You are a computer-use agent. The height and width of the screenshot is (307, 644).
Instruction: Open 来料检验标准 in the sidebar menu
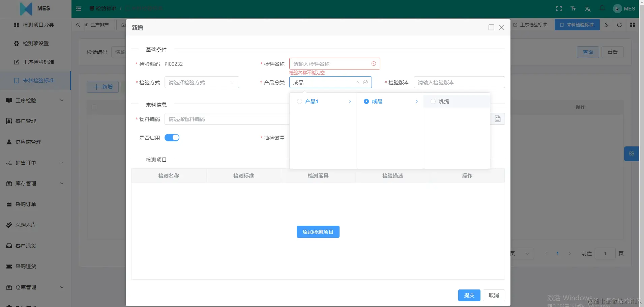click(35, 81)
